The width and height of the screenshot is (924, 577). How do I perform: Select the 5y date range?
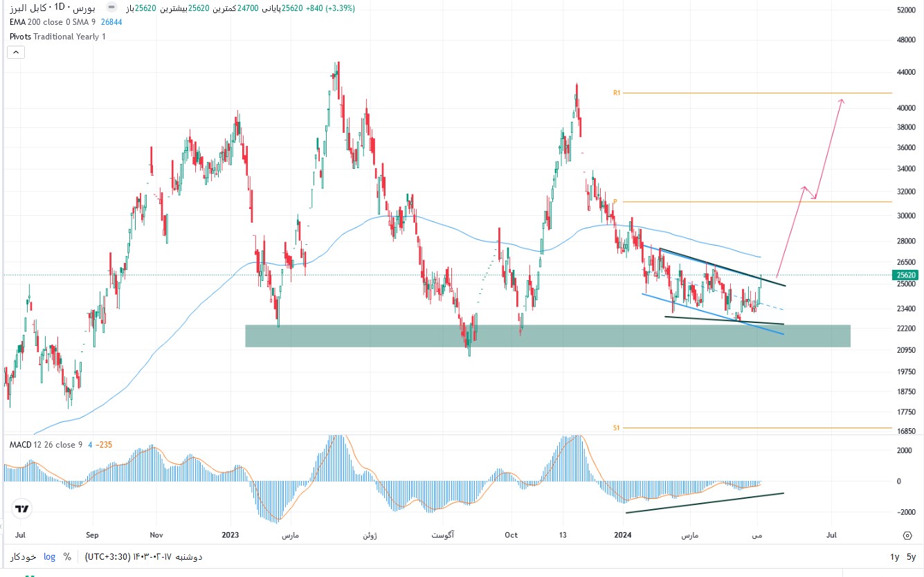click(x=912, y=557)
